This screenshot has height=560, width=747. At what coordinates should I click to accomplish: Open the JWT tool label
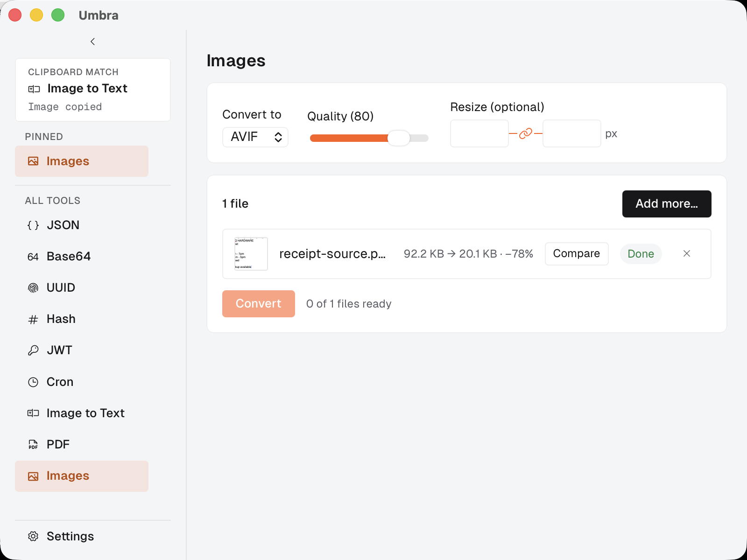click(x=60, y=350)
